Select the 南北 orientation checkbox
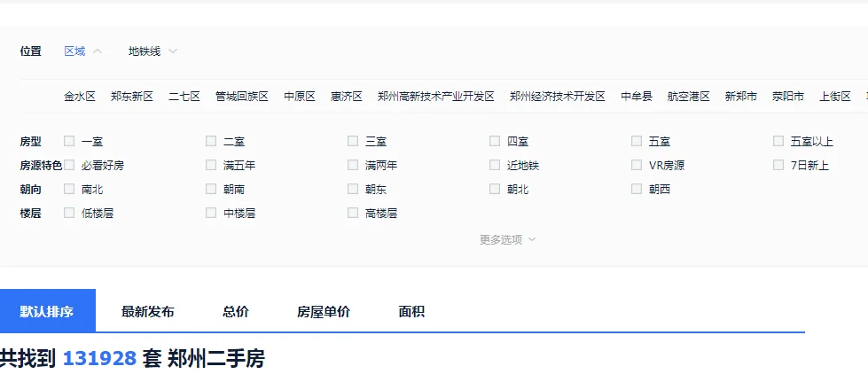This screenshot has width=868, height=382. click(x=69, y=190)
